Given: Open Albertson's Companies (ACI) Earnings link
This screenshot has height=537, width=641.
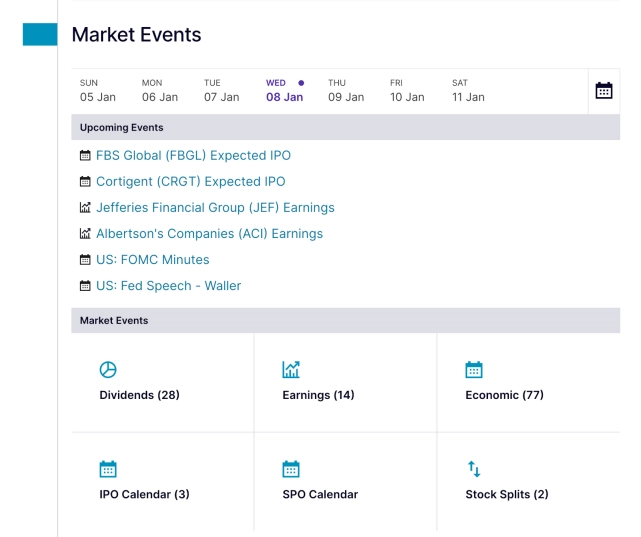Looking at the screenshot, I should (209, 234).
